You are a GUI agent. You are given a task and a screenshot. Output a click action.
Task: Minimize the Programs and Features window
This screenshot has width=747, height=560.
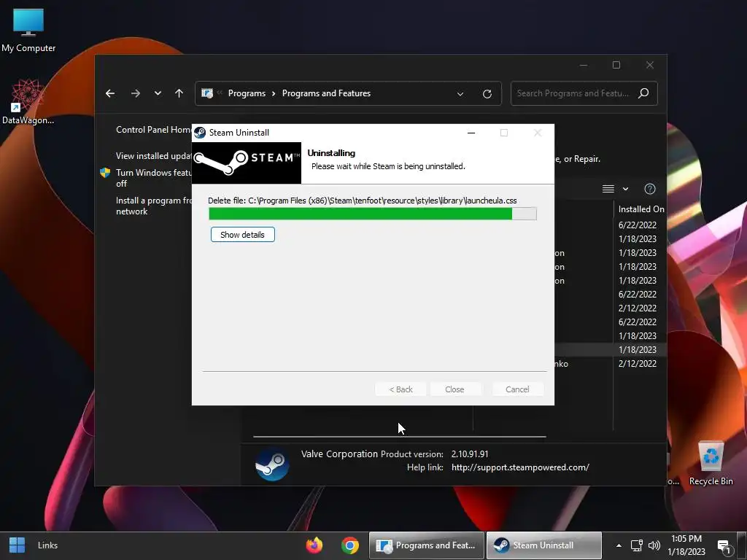click(x=584, y=65)
